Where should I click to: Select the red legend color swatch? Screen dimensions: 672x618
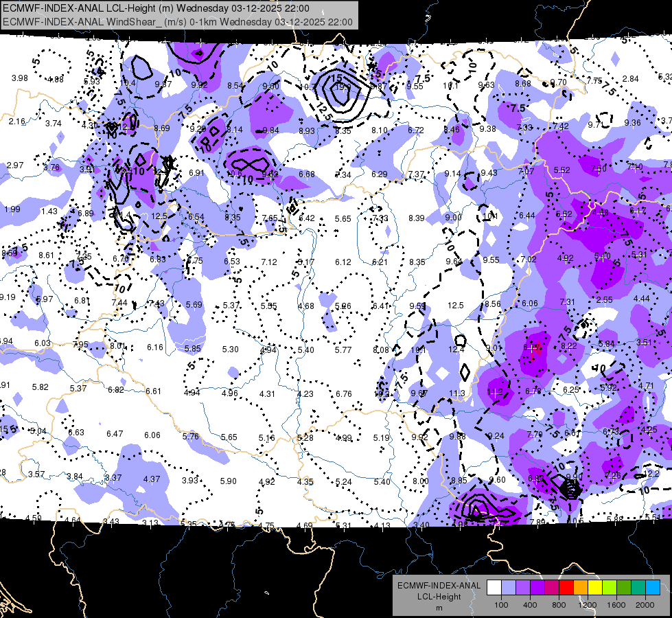tap(566, 588)
